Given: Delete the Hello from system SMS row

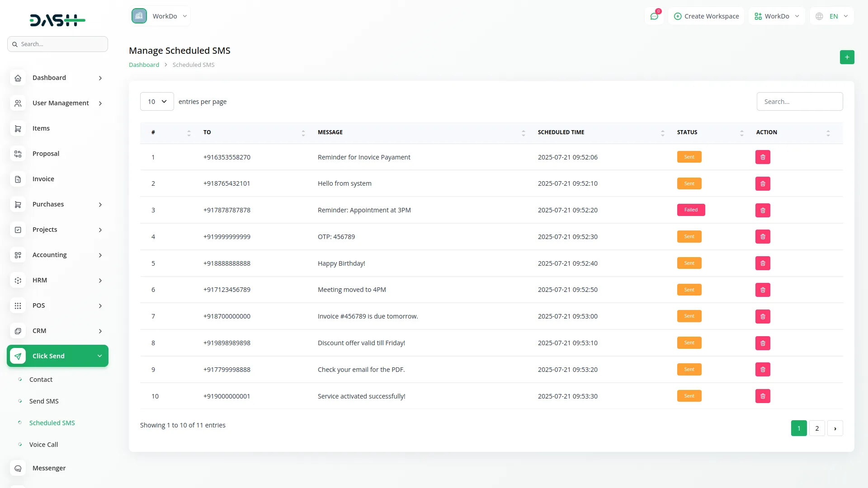Looking at the screenshot, I should [x=763, y=183].
